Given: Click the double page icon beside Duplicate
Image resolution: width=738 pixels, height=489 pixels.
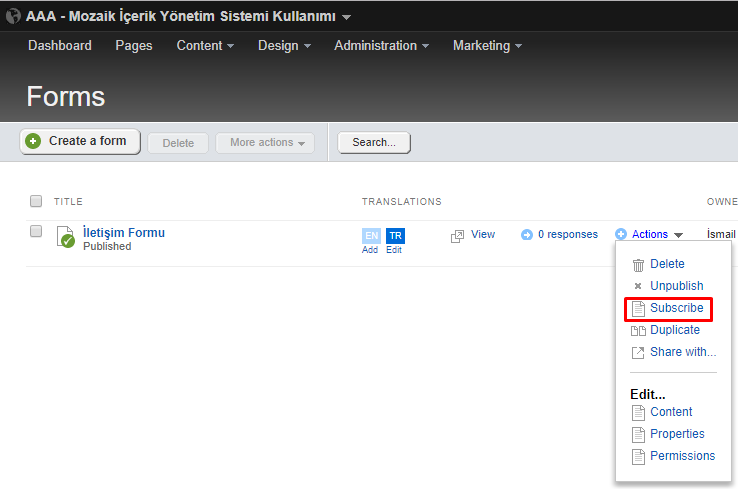Looking at the screenshot, I should click(x=638, y=330).
